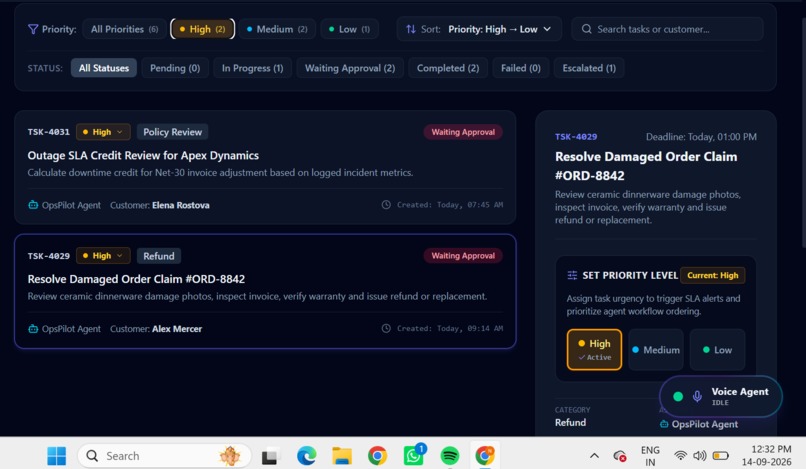Click the active Chrome profile icon in taskbar

[x=485, y=456]
